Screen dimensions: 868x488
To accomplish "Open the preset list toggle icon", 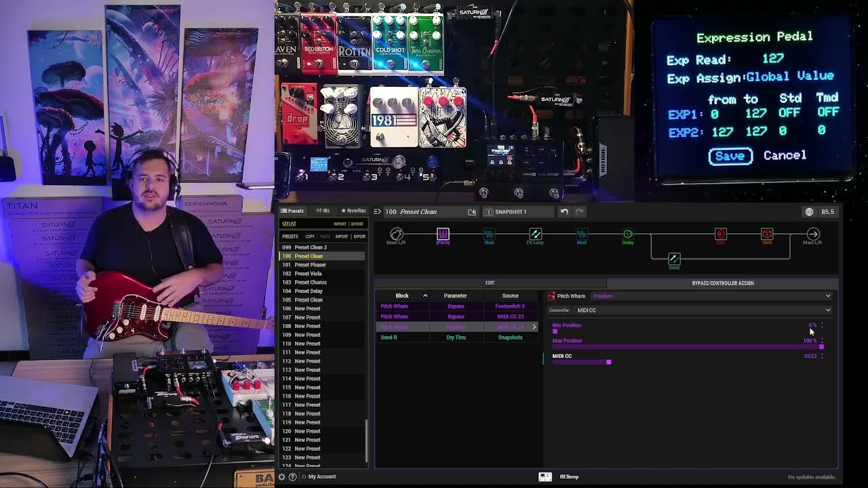I will pos(377,211).
